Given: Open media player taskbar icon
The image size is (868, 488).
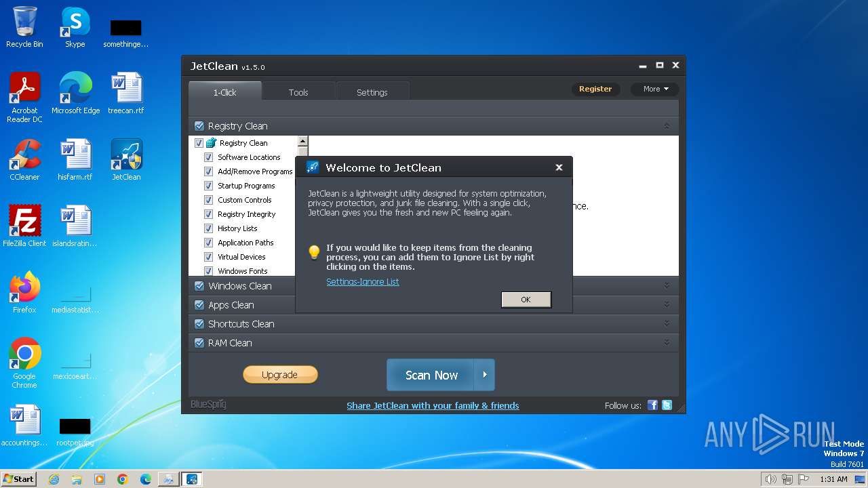Looking at the screenshot, I should click(100, 479).
